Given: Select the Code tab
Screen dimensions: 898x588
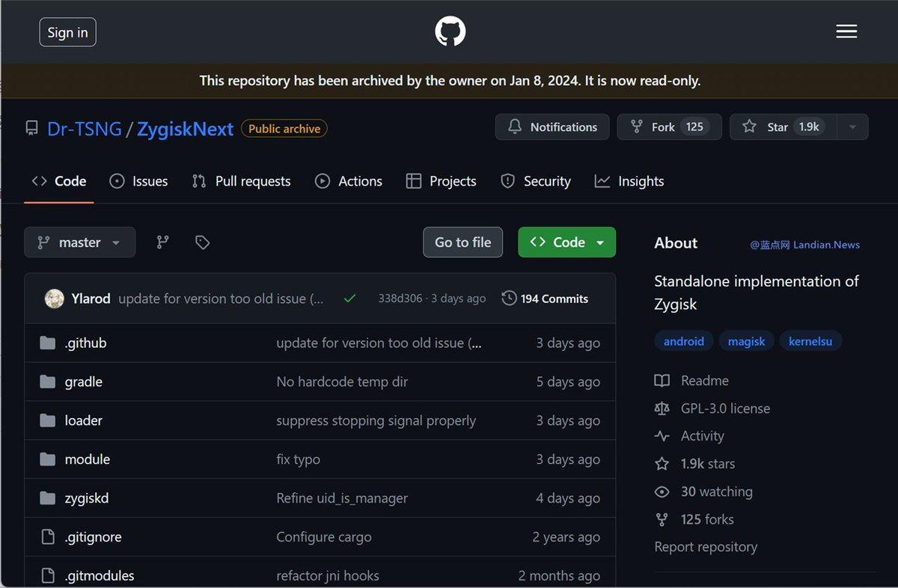Looking at the screenshot, I should pos(59,181).
